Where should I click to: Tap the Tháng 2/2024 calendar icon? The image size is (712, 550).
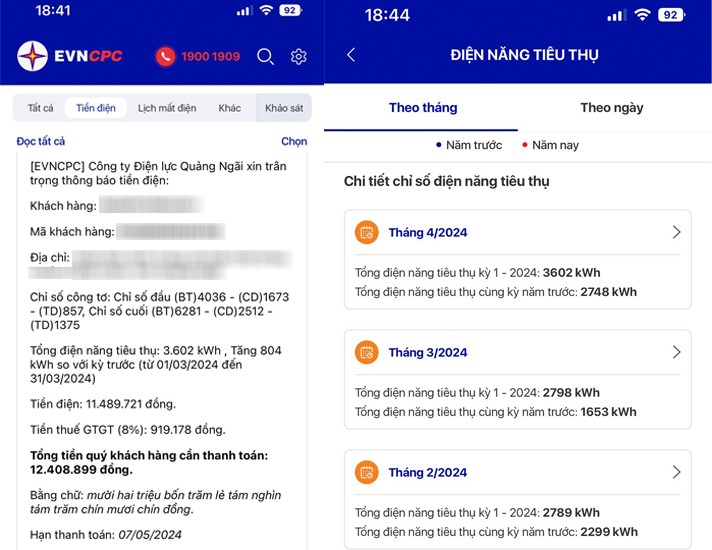[x=367, y=472]
